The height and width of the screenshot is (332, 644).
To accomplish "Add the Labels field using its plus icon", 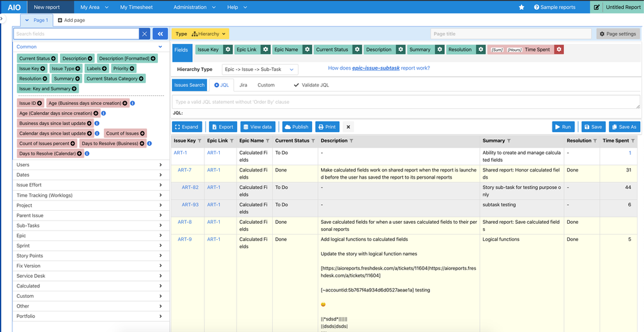I will pyautogui.click(x=104, y=68).
